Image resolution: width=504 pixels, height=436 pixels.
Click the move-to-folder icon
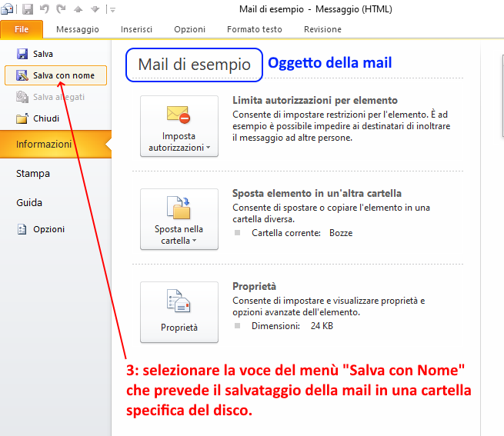(179, 208)
